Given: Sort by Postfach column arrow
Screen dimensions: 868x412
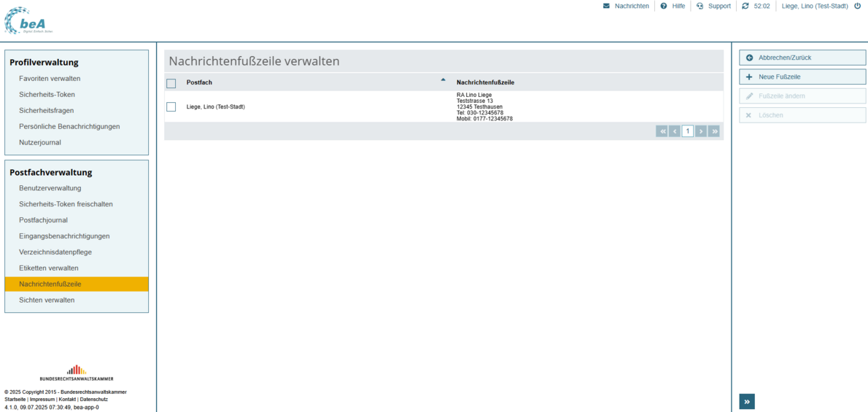Looking at the screenshot, I should click(x=443, y=79).
